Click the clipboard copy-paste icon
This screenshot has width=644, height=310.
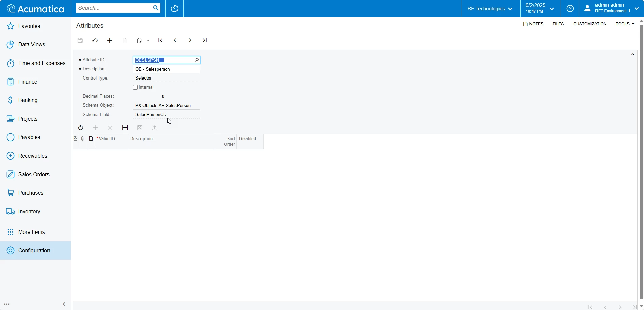[139, 41]
